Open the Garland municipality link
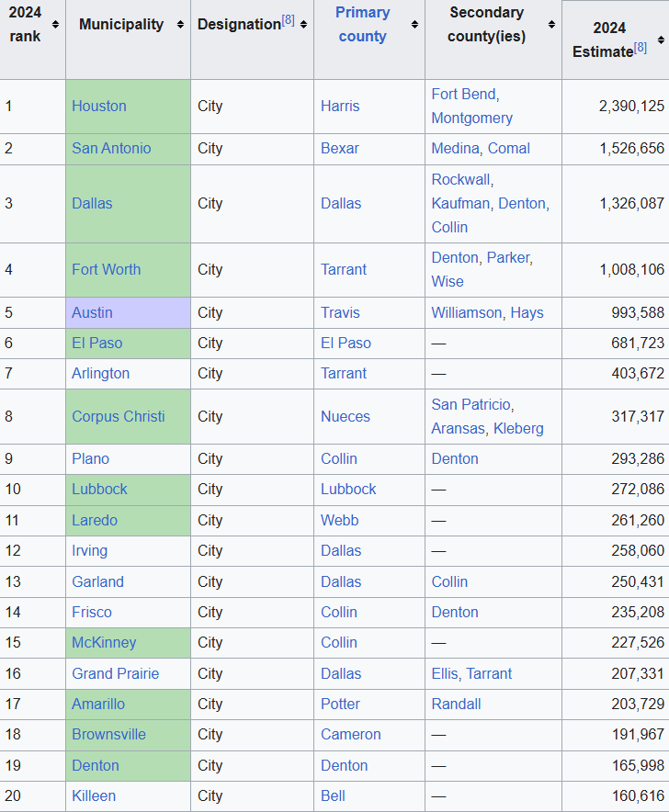The width and height of the screenshot is (669, 812). coord(98,581)
